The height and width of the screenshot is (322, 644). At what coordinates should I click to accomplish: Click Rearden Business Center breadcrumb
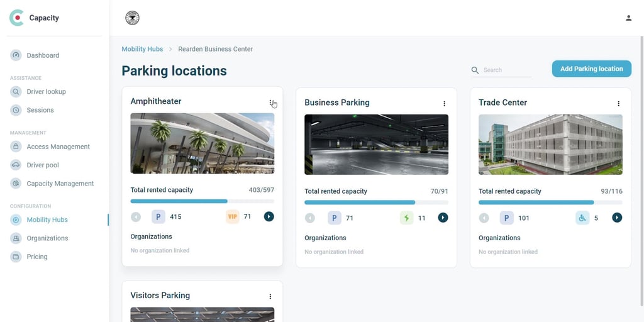215,49
